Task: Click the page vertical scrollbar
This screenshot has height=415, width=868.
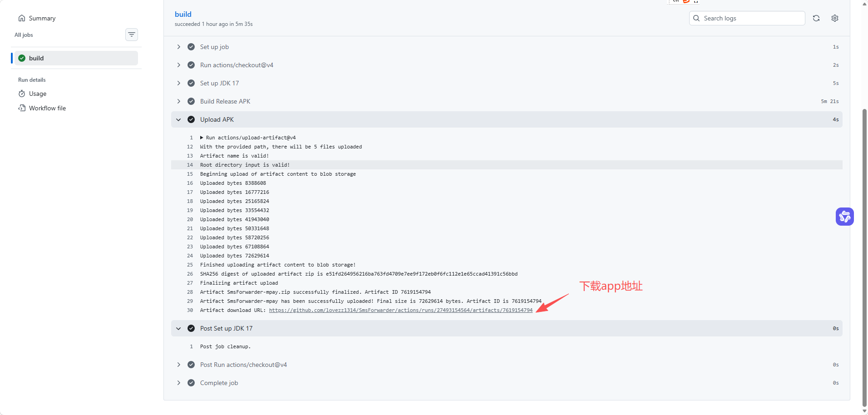Action: point(864,259)
